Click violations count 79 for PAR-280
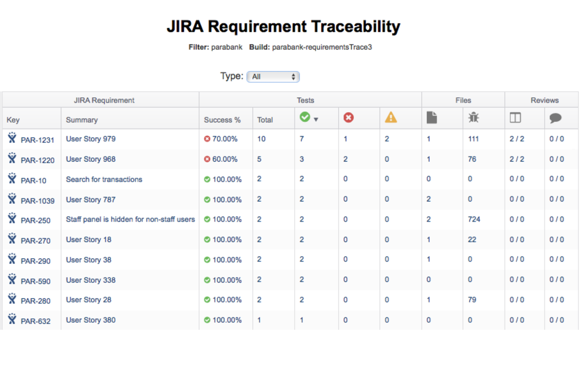The width and height of the screenshot is (580, 392). (472, 300)
